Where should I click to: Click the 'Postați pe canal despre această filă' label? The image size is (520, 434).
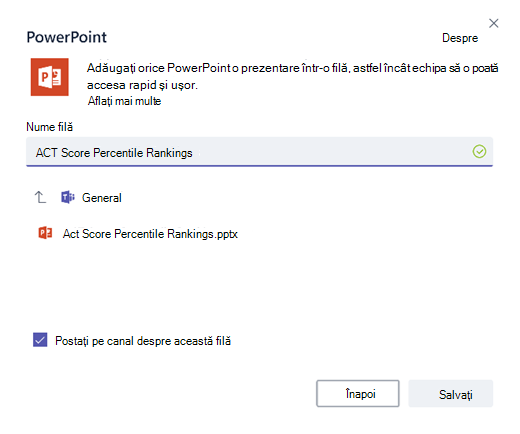click(x=143, y=341)
